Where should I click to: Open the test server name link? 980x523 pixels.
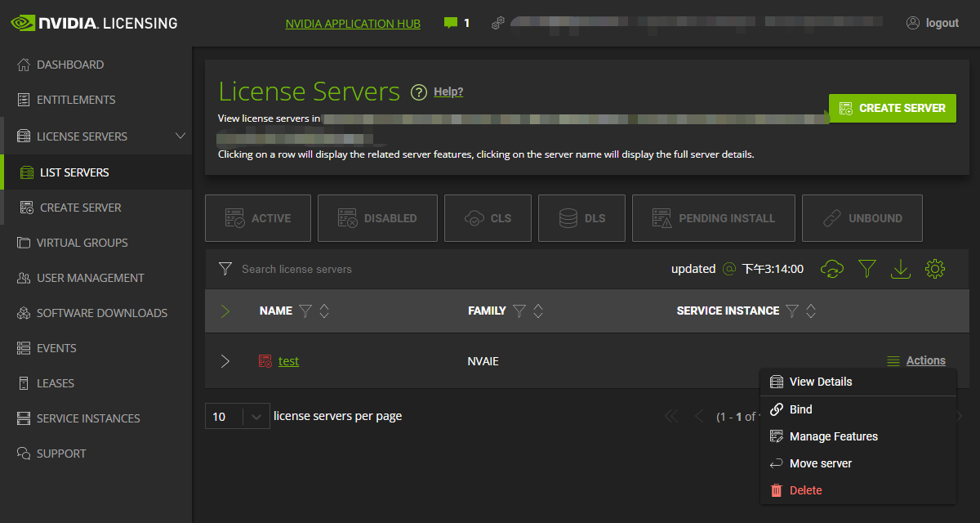click(x=288, y=361)
